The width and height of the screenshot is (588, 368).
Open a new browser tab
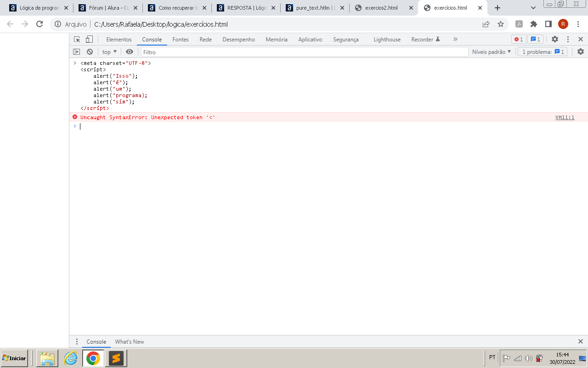[497, 8]
